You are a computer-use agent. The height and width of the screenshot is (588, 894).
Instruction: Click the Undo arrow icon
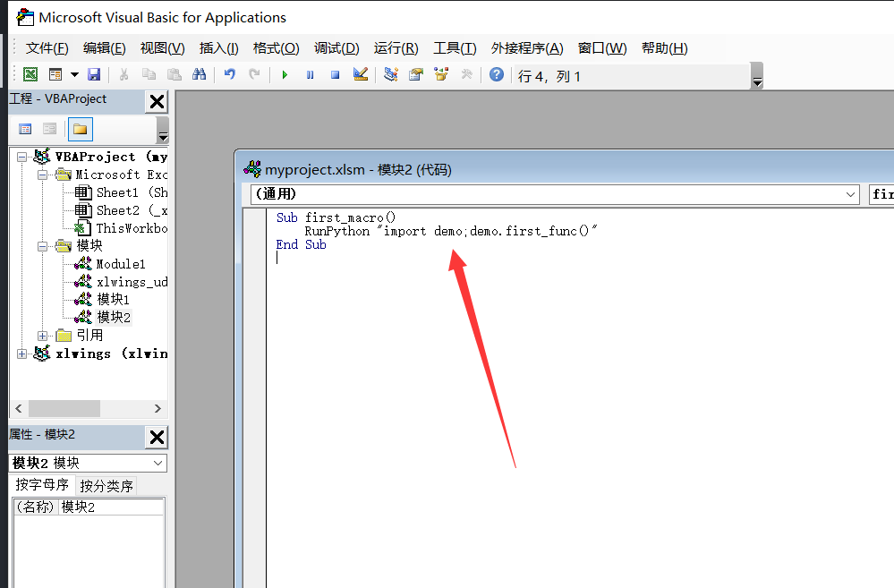tap(231, 73)
